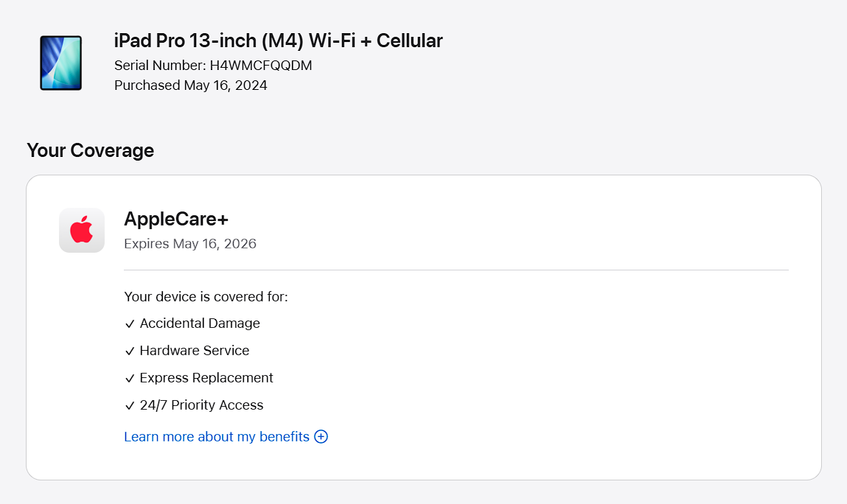Click the Your device is covered for label
Image resolution: width=847 pixels, height=504 pixels.
(206, 297)
